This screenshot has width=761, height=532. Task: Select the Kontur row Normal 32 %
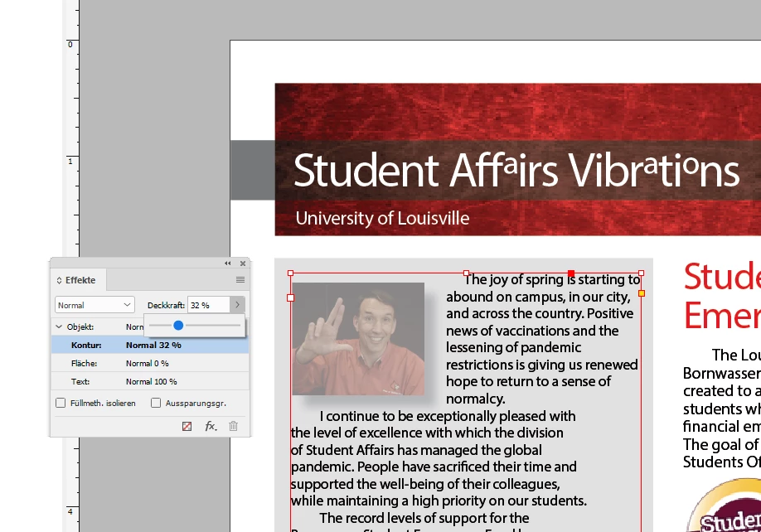point(150,346)
